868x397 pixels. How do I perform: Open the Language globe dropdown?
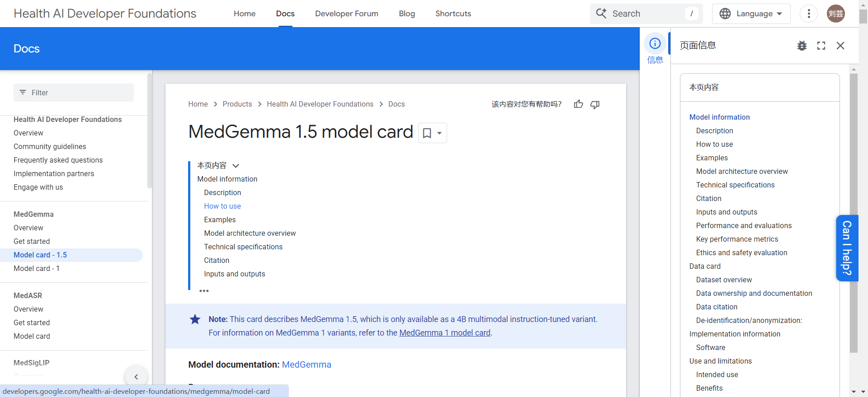click(751, 14)
